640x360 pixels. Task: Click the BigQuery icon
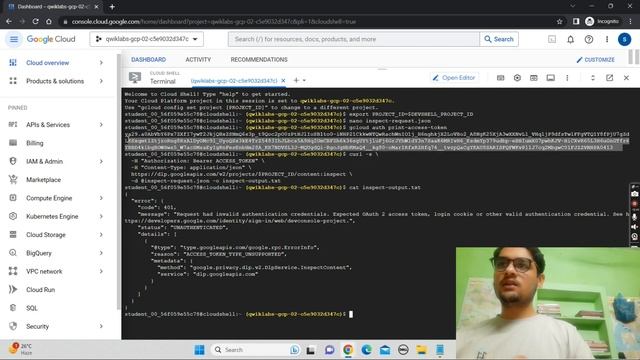pyautogui.click(x=13, y=253)
